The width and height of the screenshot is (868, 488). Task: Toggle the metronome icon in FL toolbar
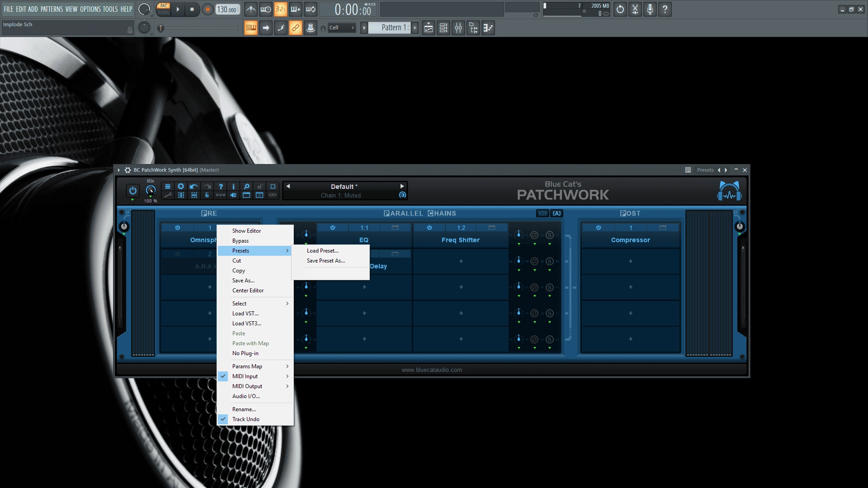point(251,9)
